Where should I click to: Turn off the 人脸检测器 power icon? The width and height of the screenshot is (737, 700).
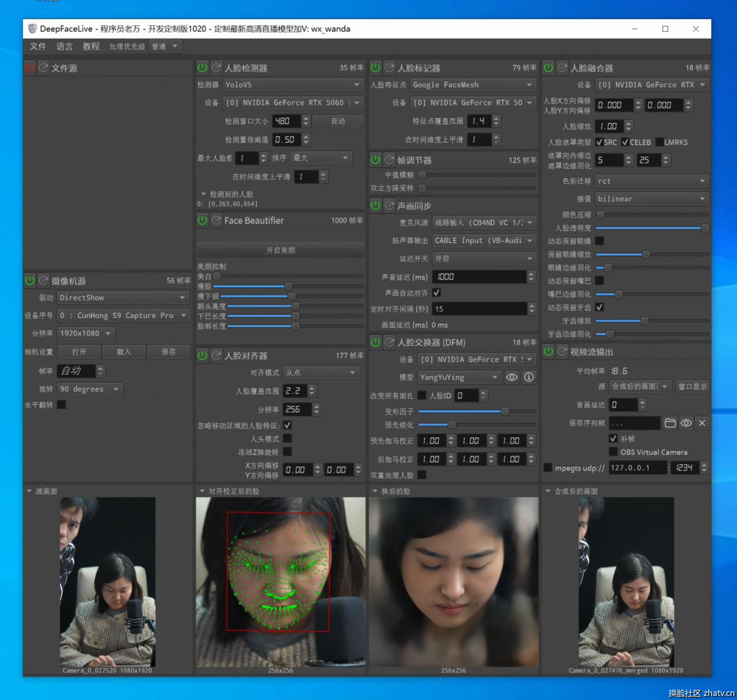[x=202, y=68]
